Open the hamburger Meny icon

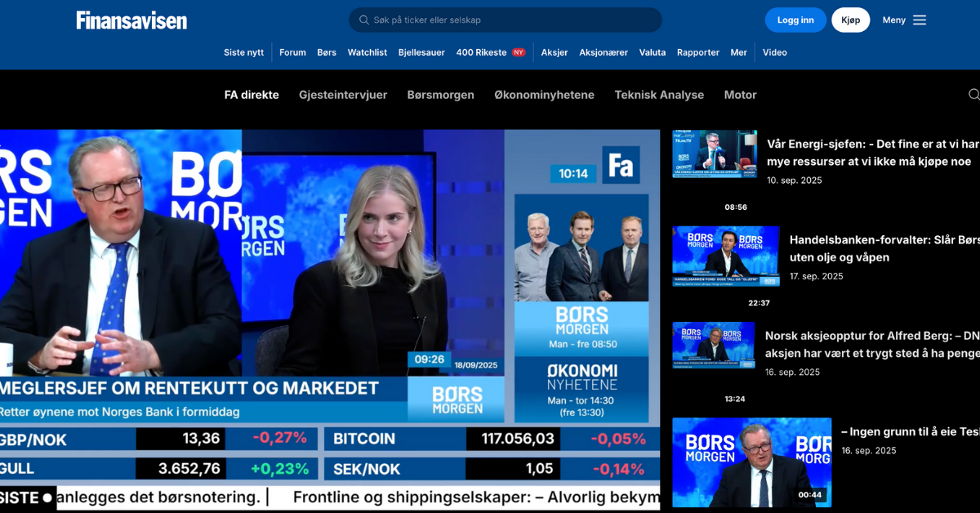click(x=920, y=20)
